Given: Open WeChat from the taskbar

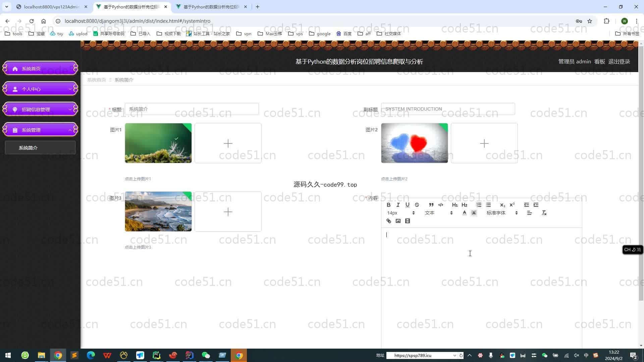Looking at the screenshot, I should 206,355.
